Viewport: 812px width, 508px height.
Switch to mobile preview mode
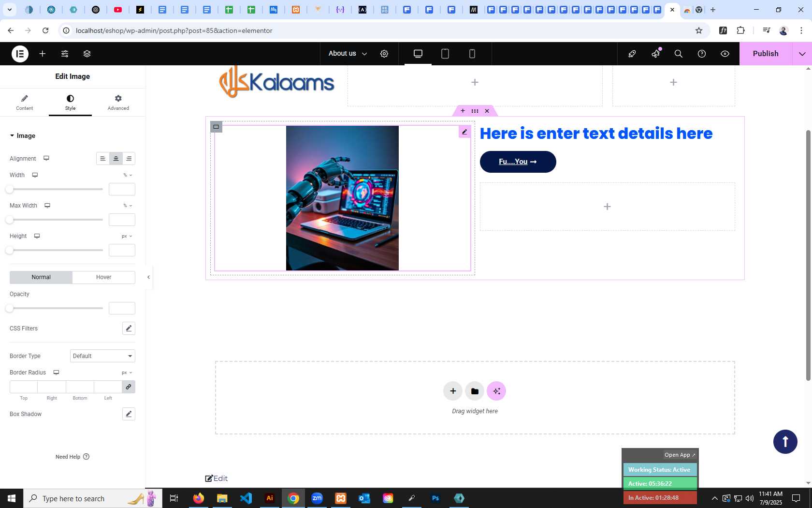[472, 54]
